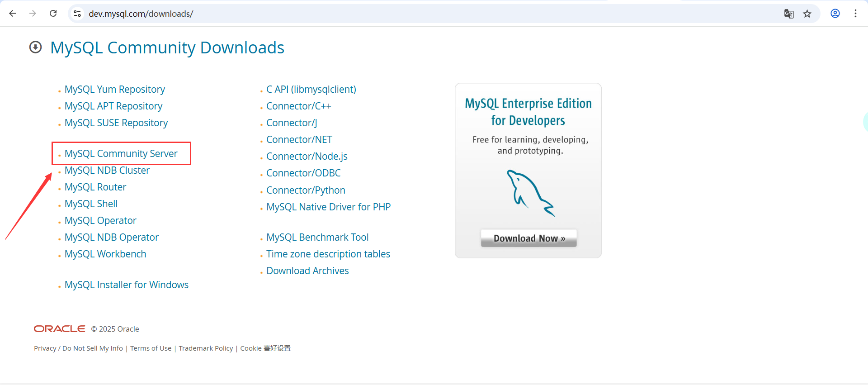
Task: Click the browser back arrow
Action: (13, 14)
